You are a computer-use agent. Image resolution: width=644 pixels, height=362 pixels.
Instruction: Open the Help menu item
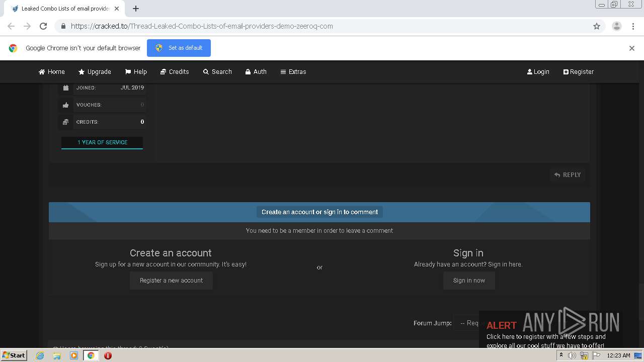pos(136,71)
